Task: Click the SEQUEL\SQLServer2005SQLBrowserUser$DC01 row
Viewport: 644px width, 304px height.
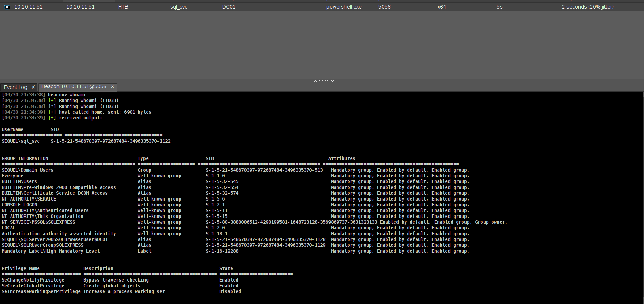Action: tap(235, 240)
